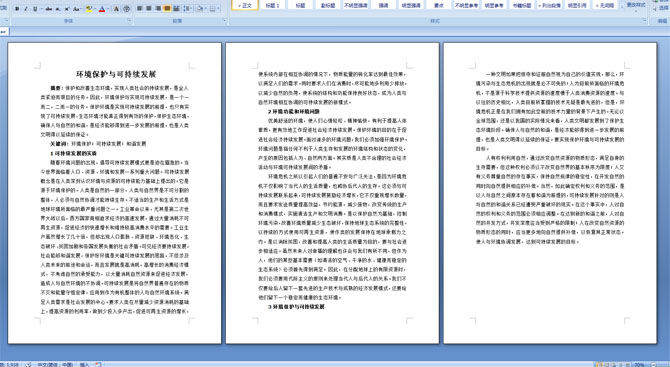The width and height of the screenshot is (670, 367).
Task: Toggle italic formatting button
Action: pyautogui.click(x=26, y=9)
